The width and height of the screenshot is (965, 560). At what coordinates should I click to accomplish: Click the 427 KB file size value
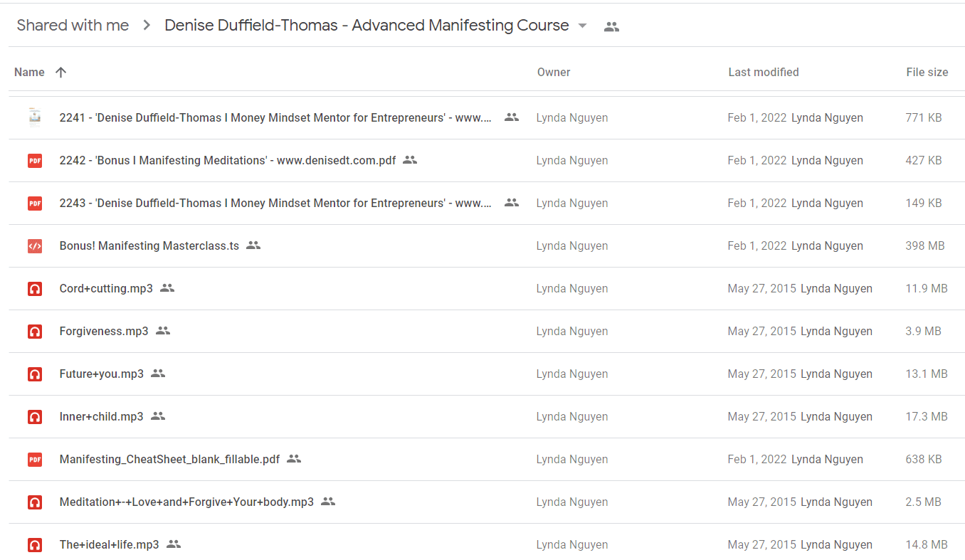(x=924, y=160)
